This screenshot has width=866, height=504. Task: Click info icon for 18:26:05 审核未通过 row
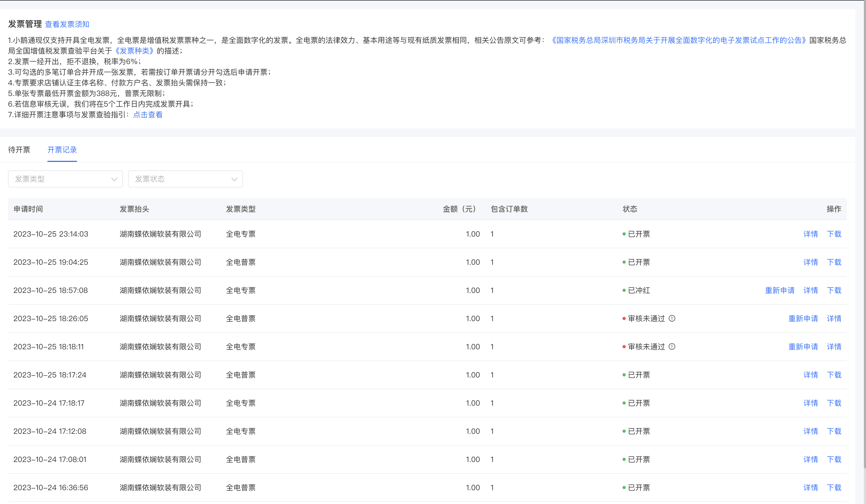pyautogui.click(x=672, y=318)
